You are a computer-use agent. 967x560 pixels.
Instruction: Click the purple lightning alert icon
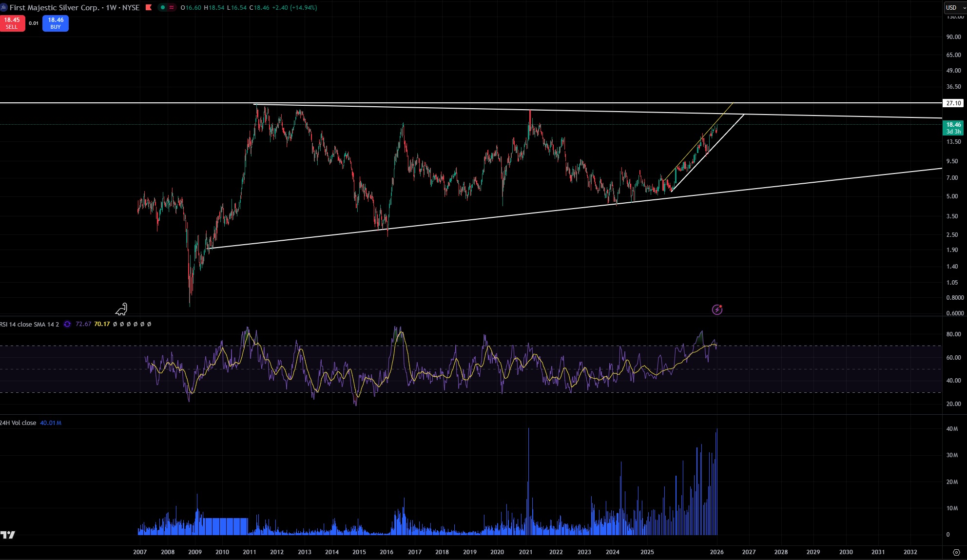pos(717,309)
